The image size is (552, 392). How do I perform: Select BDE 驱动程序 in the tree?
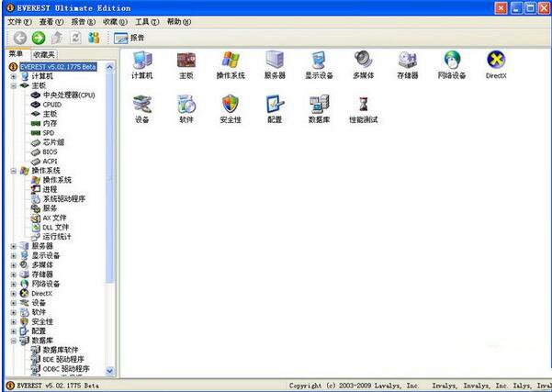coord(63,360)
